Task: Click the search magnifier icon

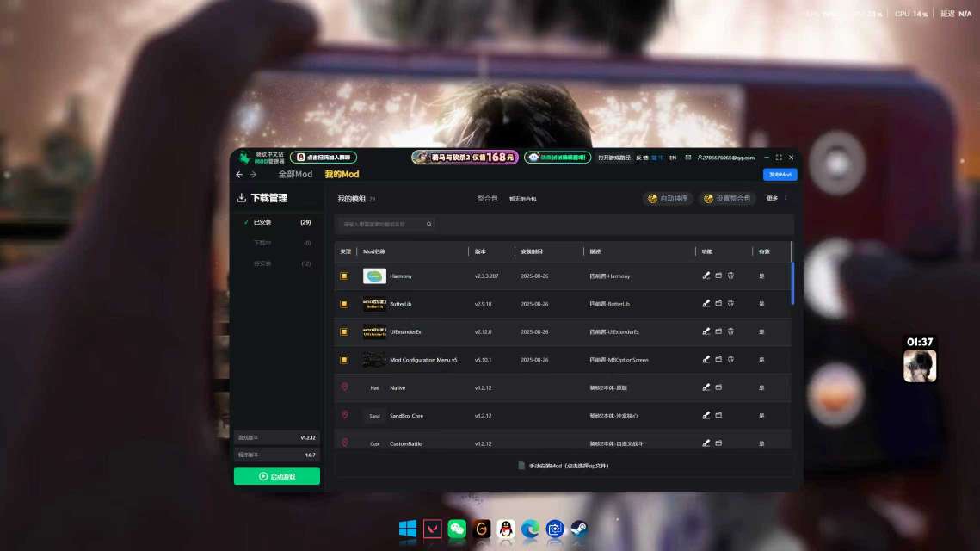Action: (429, 225)
